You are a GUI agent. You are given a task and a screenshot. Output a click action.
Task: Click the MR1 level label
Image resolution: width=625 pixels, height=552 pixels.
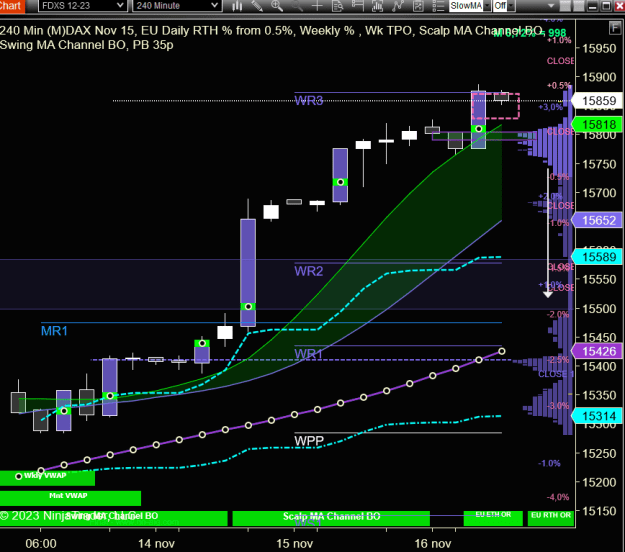coord(54,331)
